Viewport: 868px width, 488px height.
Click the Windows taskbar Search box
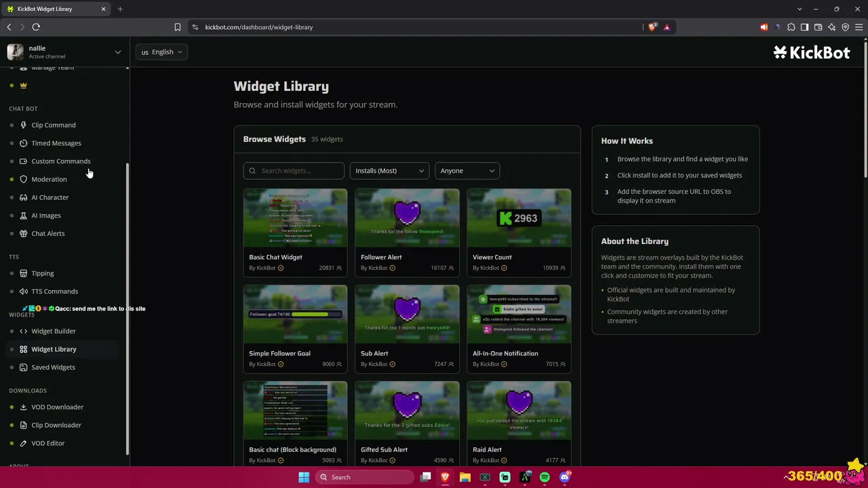tap(366, 477)
